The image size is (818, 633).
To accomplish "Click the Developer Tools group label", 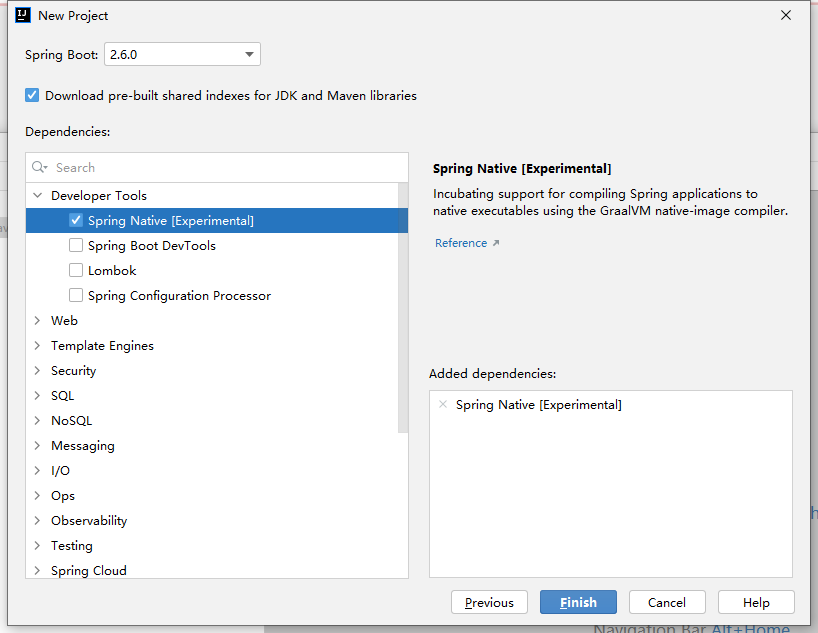I will point(99,195).
